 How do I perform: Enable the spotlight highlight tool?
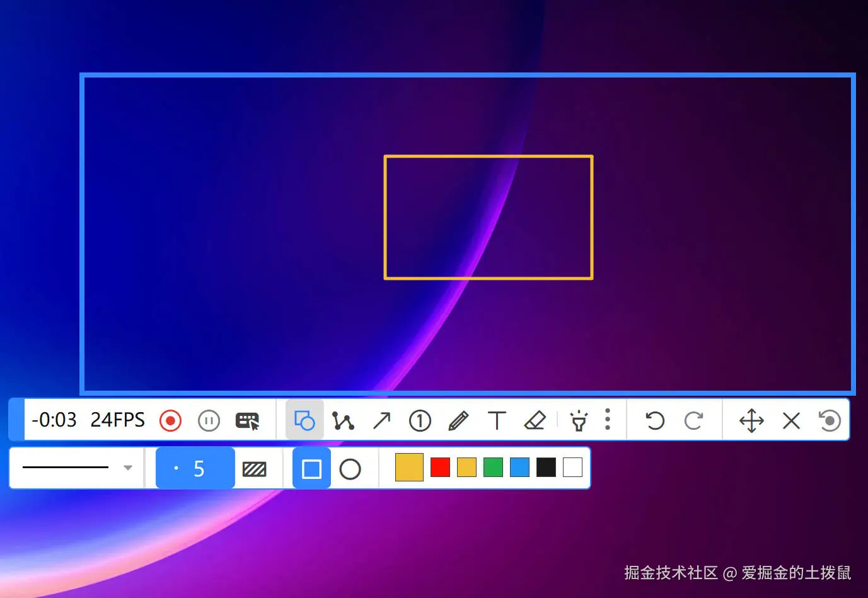coord(579,420)
